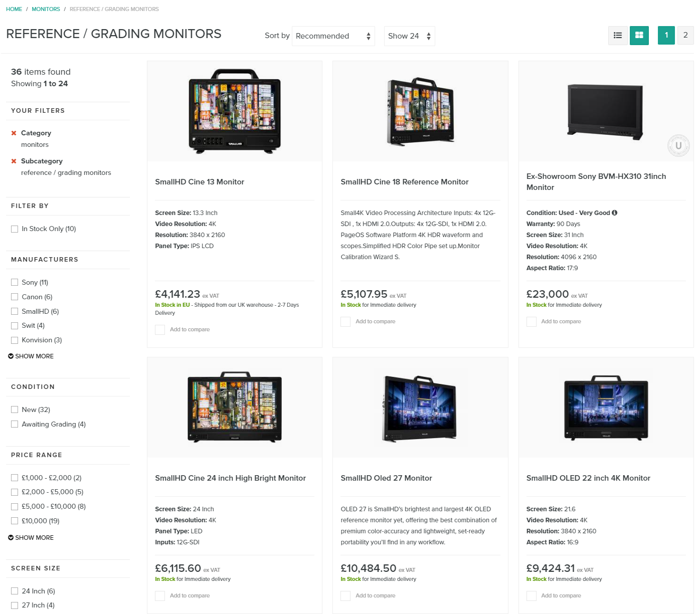The image size is (700, 614).
Task: Filter by Konvision manufacturer checkbox
Action: click(15, 340)
